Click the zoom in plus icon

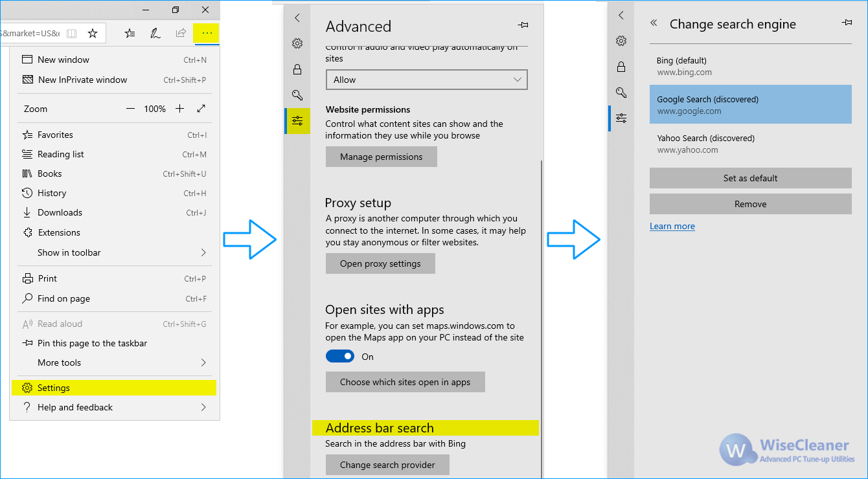tap(179, 109)
